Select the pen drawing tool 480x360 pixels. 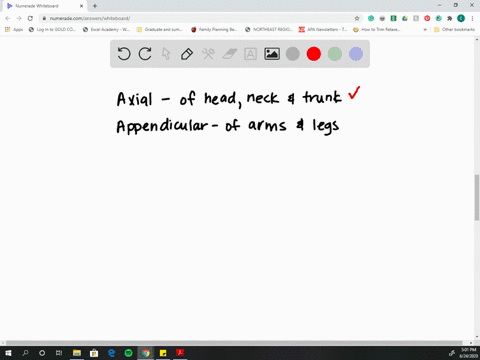[x=187, y=54]
